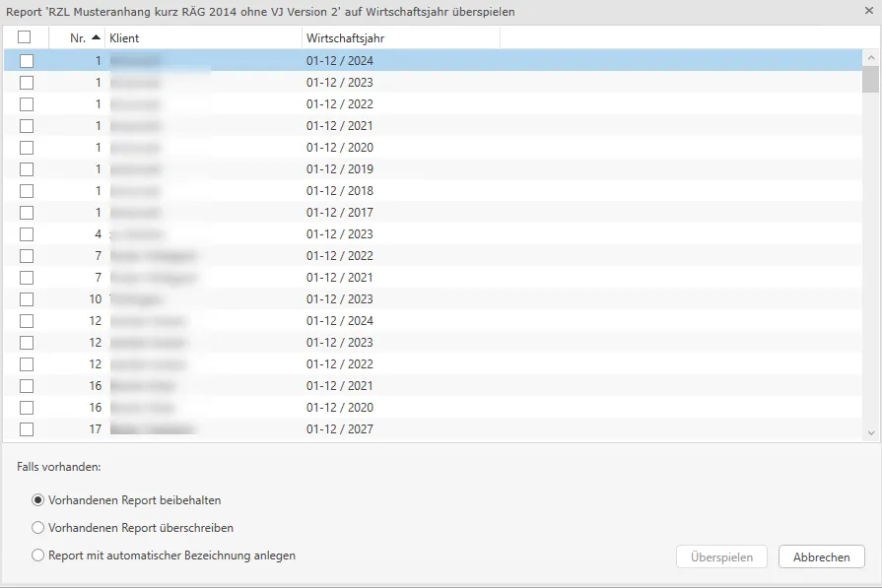The image size is (882, 588).
Task: Click the scrollbar down arrow
Action: pyautogui.click(x=871, y=432)
